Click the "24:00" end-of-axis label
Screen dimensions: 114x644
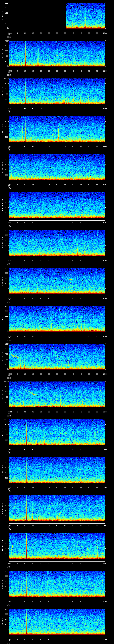(x=105, y=563)
